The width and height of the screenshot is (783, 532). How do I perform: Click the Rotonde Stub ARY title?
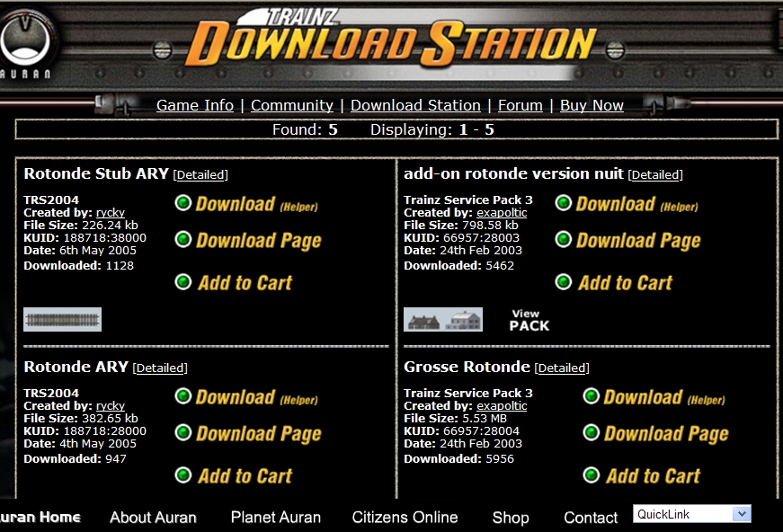coord(96,173)
